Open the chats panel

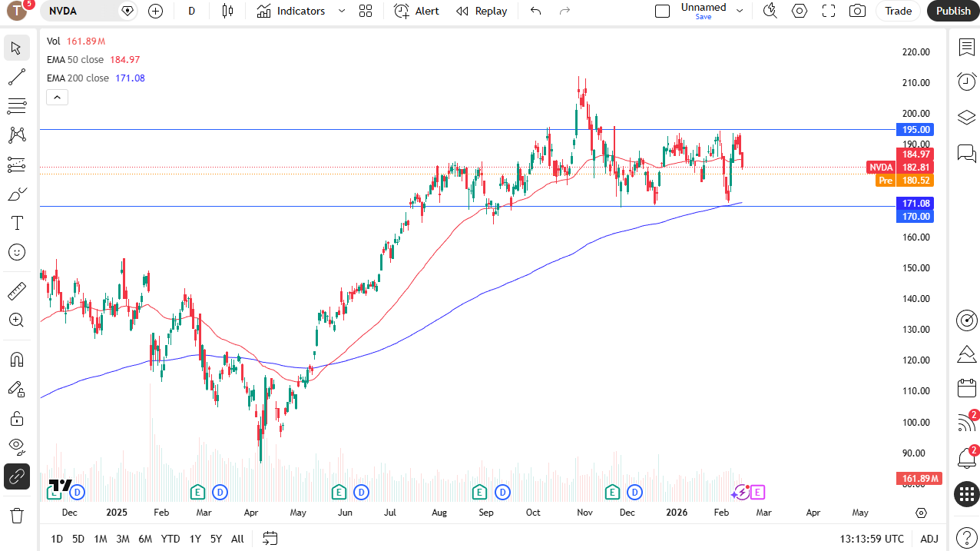point(966,152)
